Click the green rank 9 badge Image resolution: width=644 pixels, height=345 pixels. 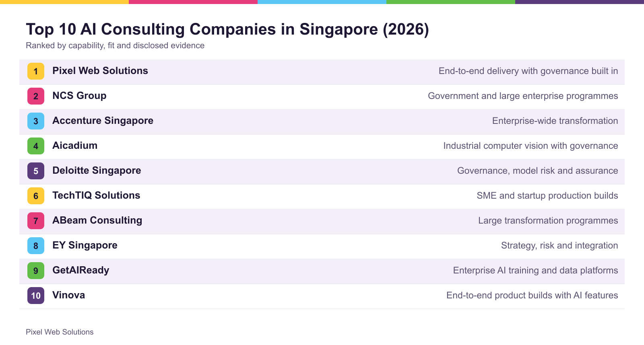(x=36, y=271)
